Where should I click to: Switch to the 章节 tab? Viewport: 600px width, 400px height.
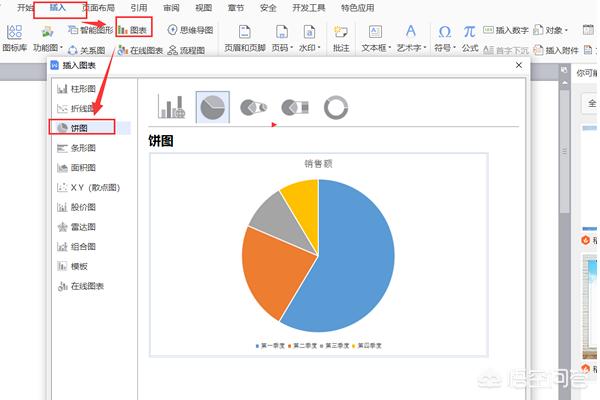pyautogui.click(x=236, y=8)
